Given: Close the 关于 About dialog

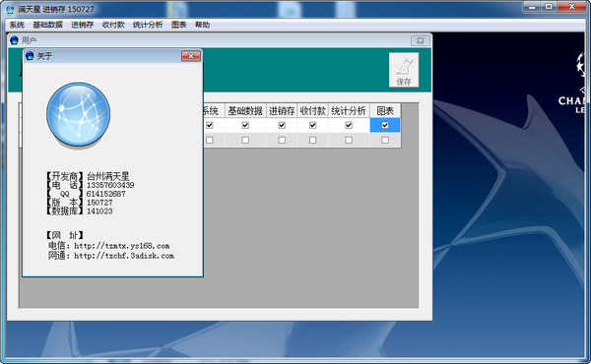Looking at the screenshot, I should 191,56.
